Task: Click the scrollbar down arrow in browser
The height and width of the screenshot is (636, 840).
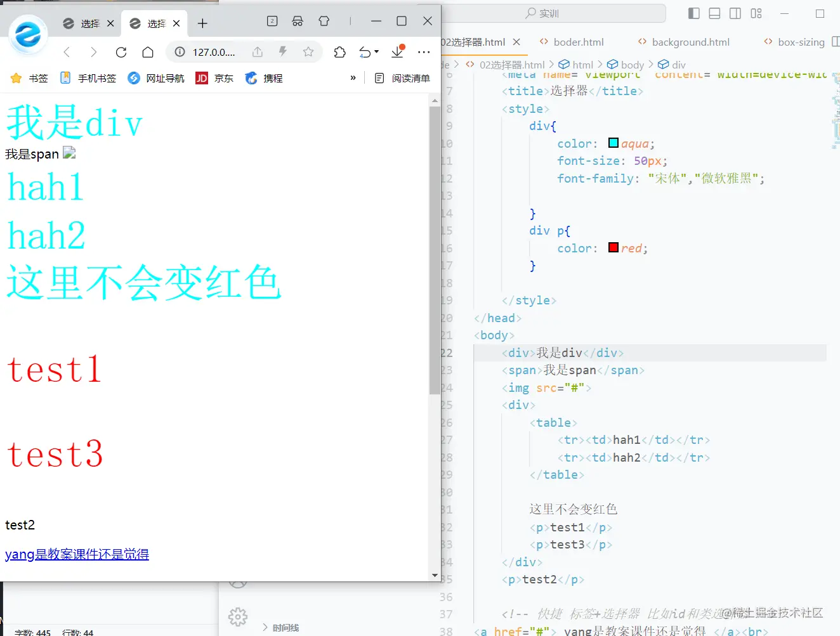Action: click(x=435, y=576)
